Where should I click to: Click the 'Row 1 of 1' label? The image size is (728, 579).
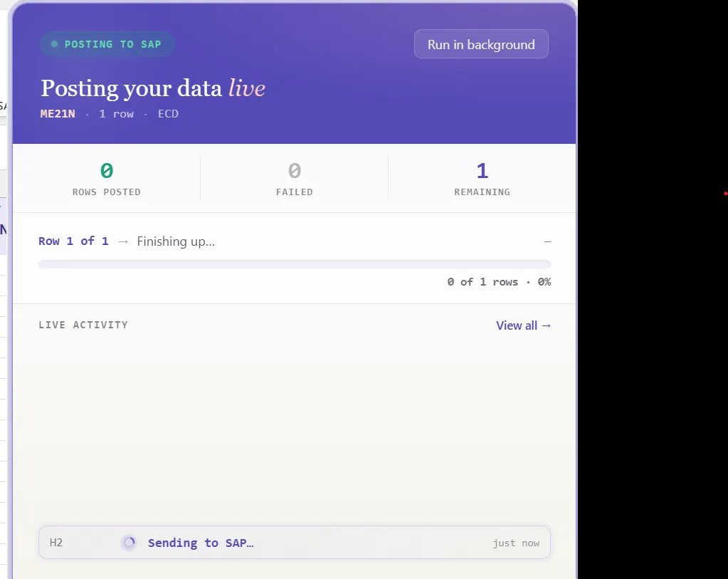click(73, 241)
